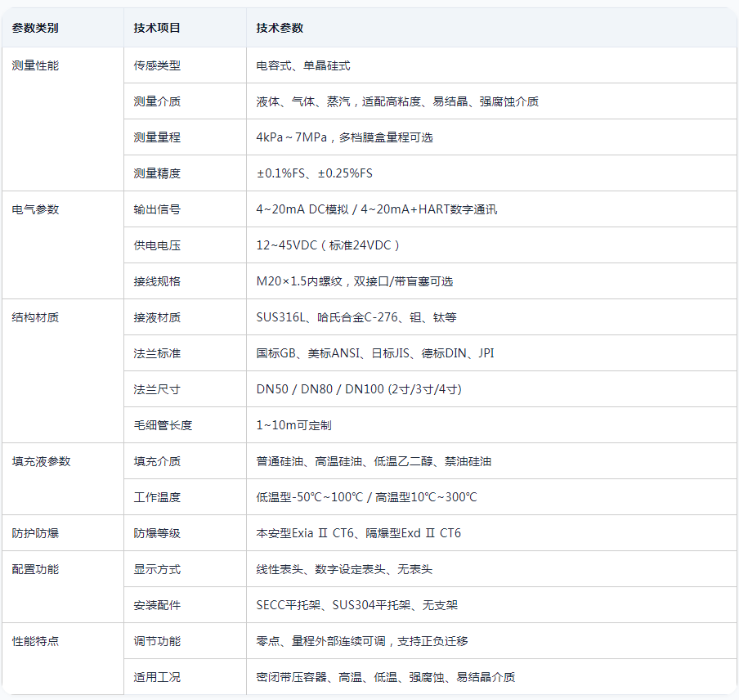This screenshot has height=700, width=739.
Task: Select the 毛细管长度 item cell
Action: (186, 425)
